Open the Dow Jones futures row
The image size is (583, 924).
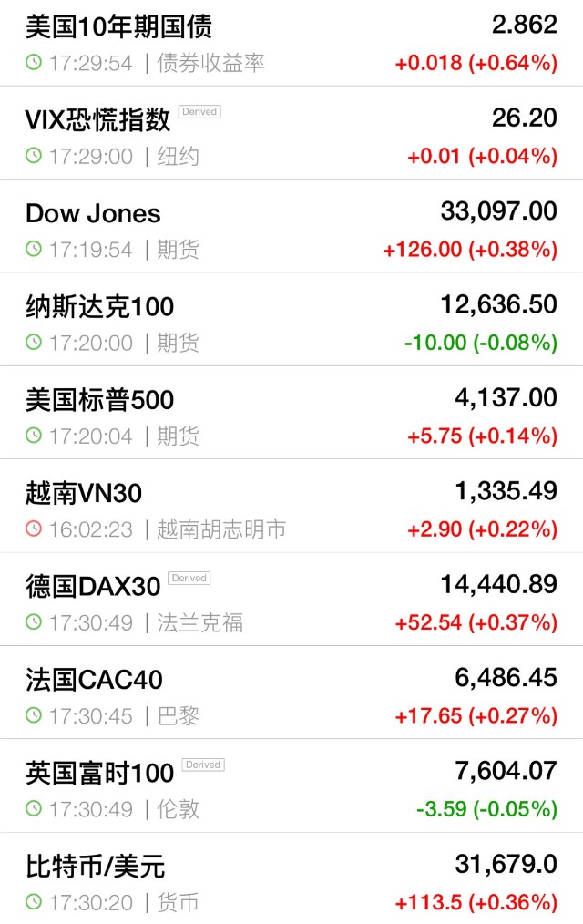[291, 226]
